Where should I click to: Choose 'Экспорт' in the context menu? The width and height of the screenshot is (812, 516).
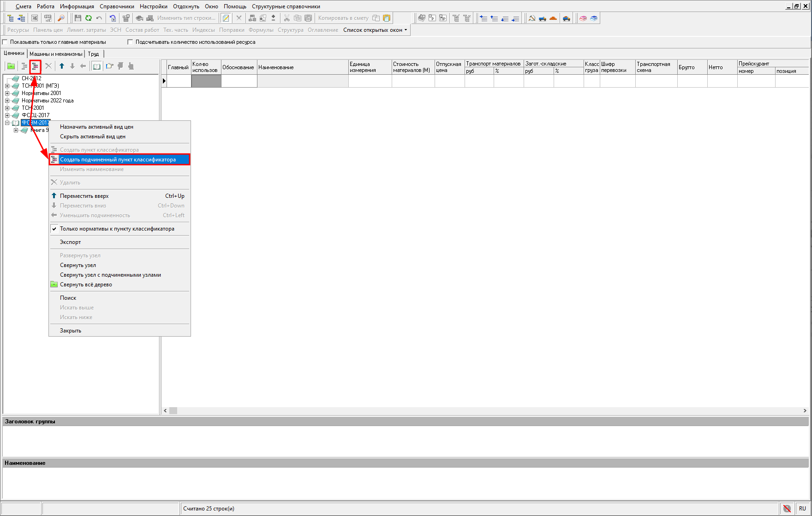[71, 242]
